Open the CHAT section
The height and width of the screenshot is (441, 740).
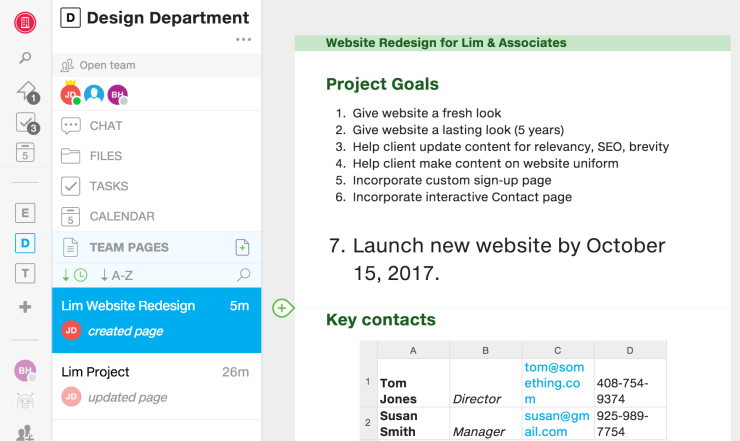pos(105,126)
